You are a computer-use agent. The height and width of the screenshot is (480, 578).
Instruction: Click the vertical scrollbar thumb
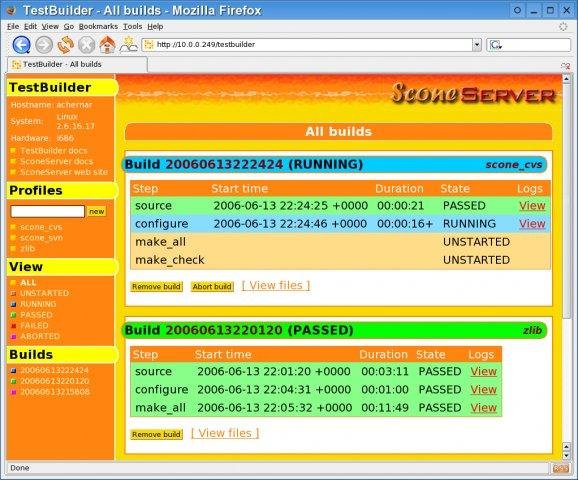567,201
